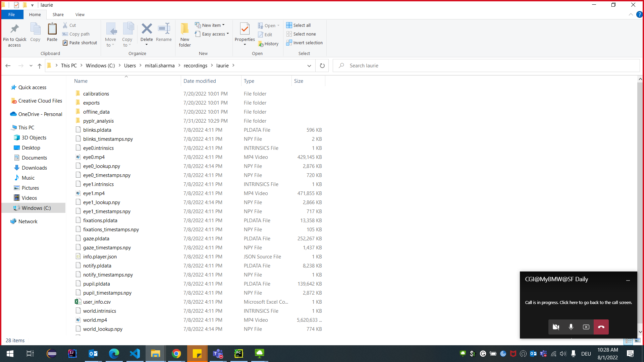
Task: Turn camera on in the call popup
Action: [556, 327]
